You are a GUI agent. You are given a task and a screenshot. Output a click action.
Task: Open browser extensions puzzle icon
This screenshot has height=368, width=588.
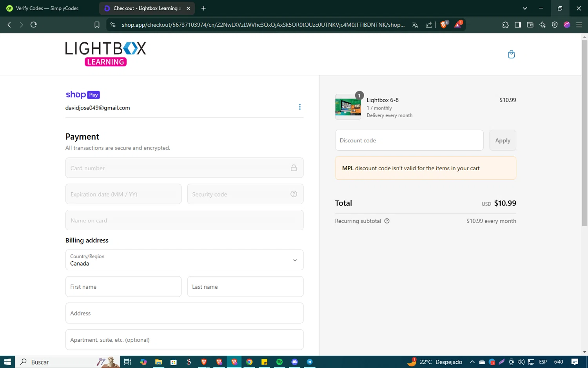tap(505, 25)
